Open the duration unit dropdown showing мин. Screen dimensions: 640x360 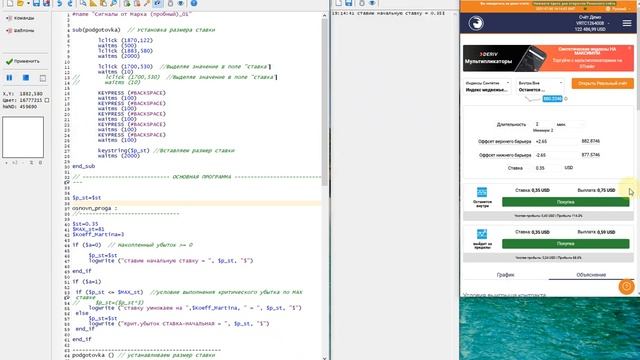[570, 124]
